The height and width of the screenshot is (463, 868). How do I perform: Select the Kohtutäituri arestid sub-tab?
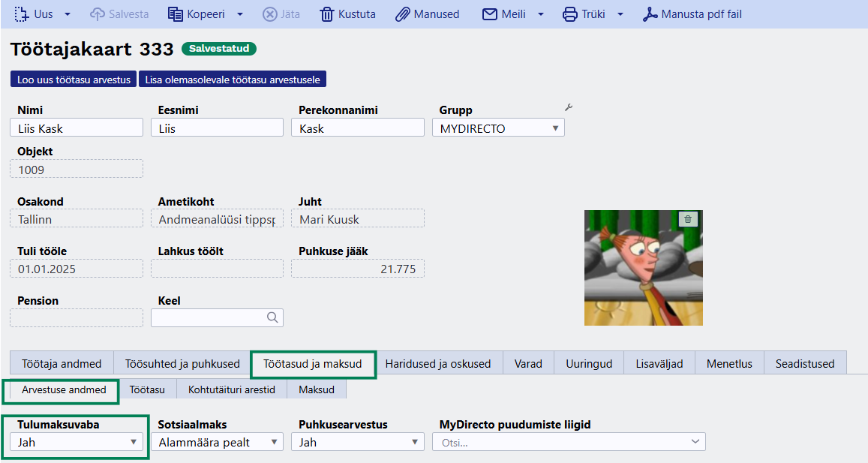[x=232, y=389]
